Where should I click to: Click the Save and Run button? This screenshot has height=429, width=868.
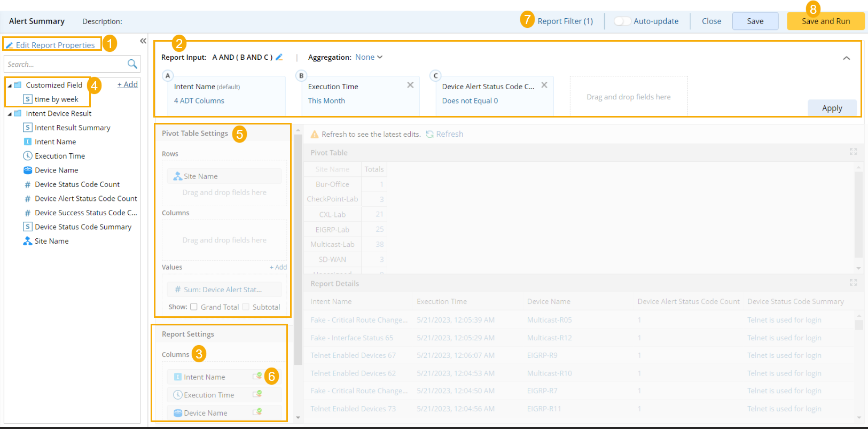point(825,21)
